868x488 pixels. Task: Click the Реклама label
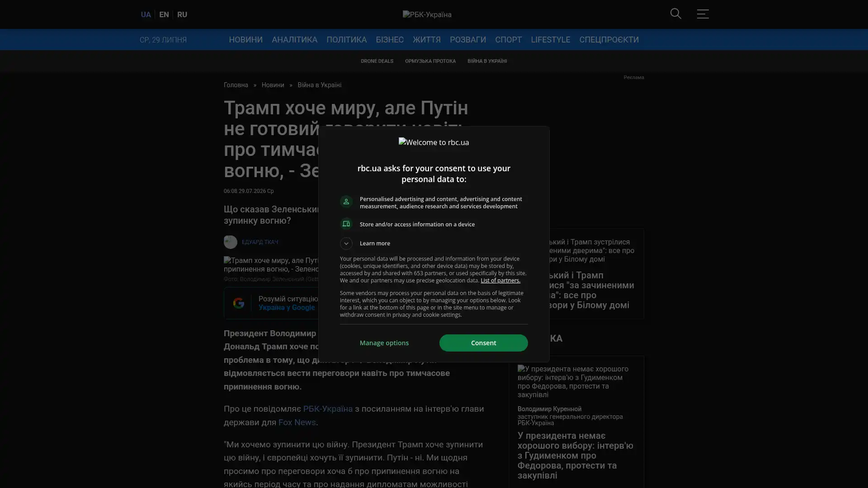coord(633,78)
